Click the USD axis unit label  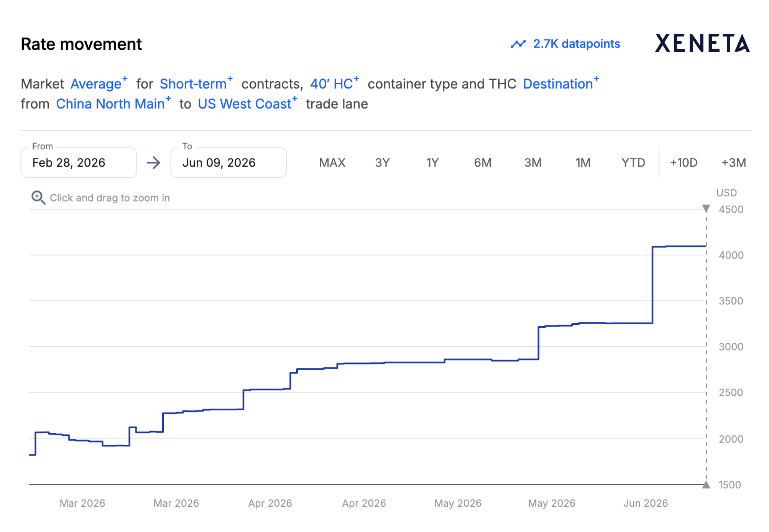point(726,193)
